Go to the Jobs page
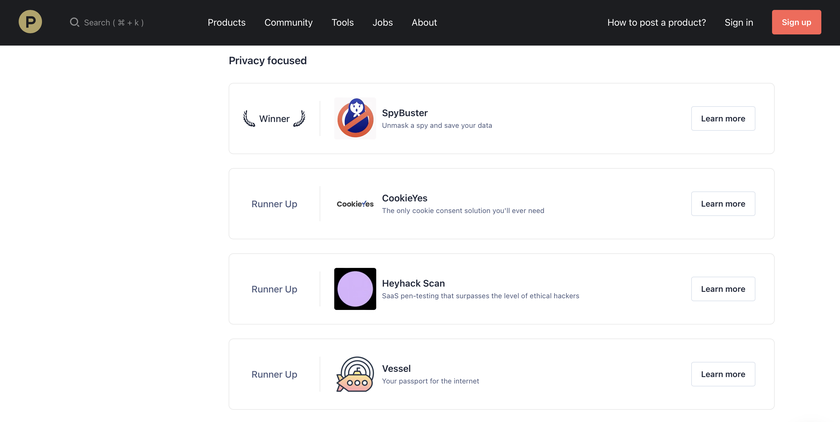 coord(382,22)
